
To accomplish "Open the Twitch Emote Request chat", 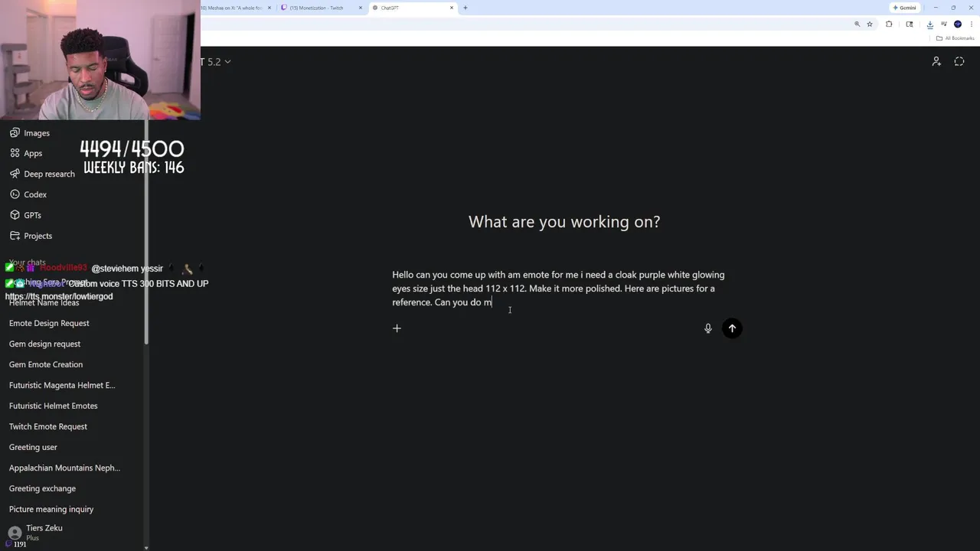I will (48, 426).
